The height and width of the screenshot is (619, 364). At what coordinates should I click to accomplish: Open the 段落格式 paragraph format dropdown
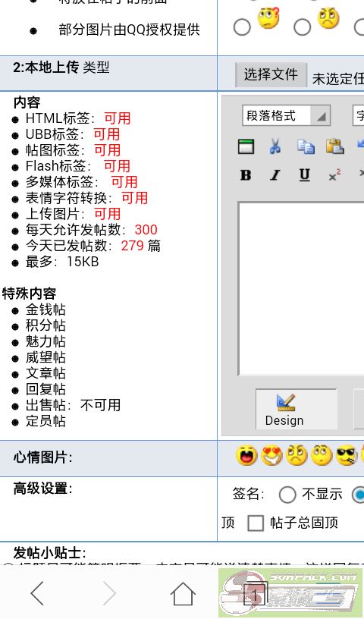pos(286,115)
